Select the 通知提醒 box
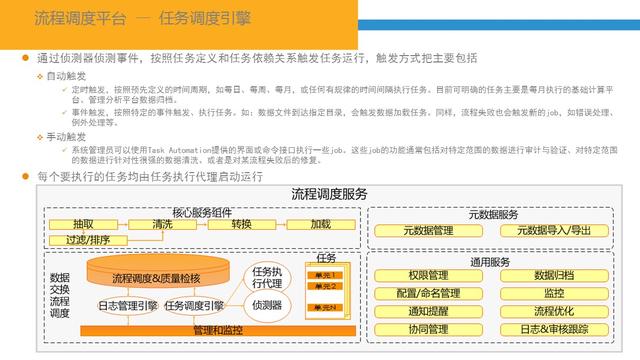The width and height of the screenshot is (640, 360). (x=428, y=311)
